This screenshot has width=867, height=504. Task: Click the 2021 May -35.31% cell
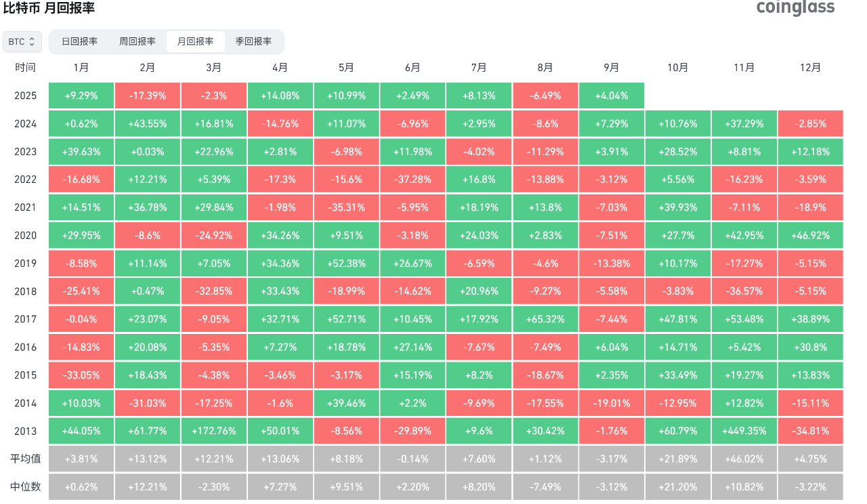(346, 207)
